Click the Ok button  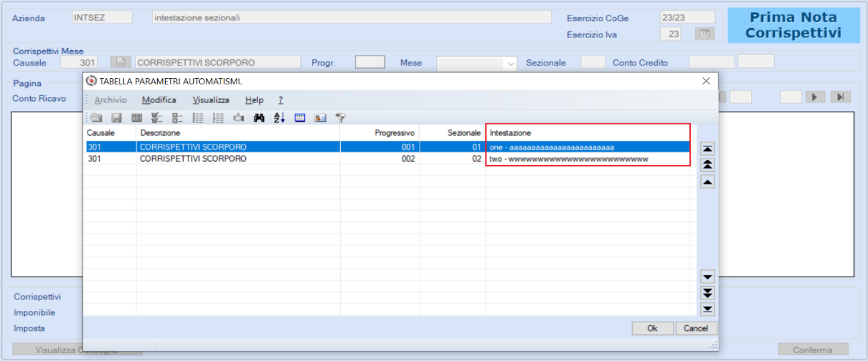[x=653, y=328]
